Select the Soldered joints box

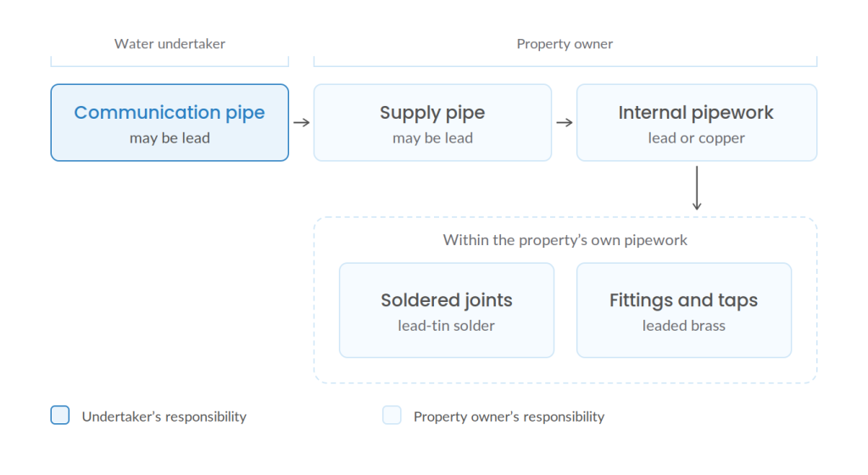coord(446,310)
